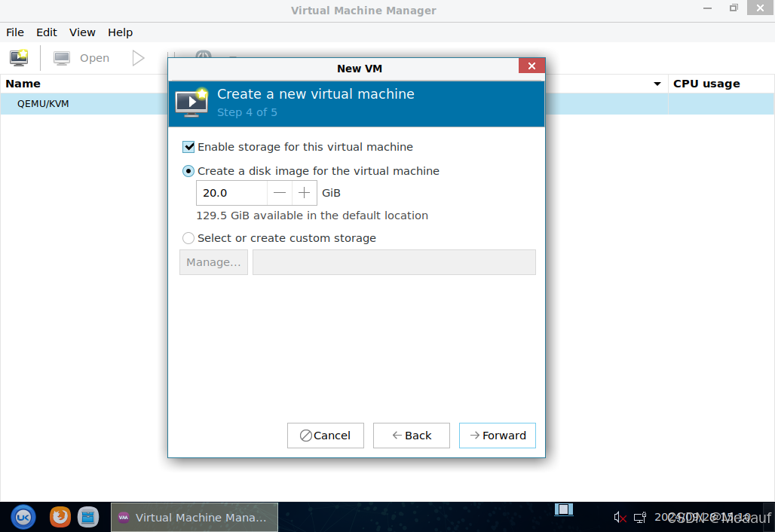
Task: Click the Name column header
Action: pos(23,84)
